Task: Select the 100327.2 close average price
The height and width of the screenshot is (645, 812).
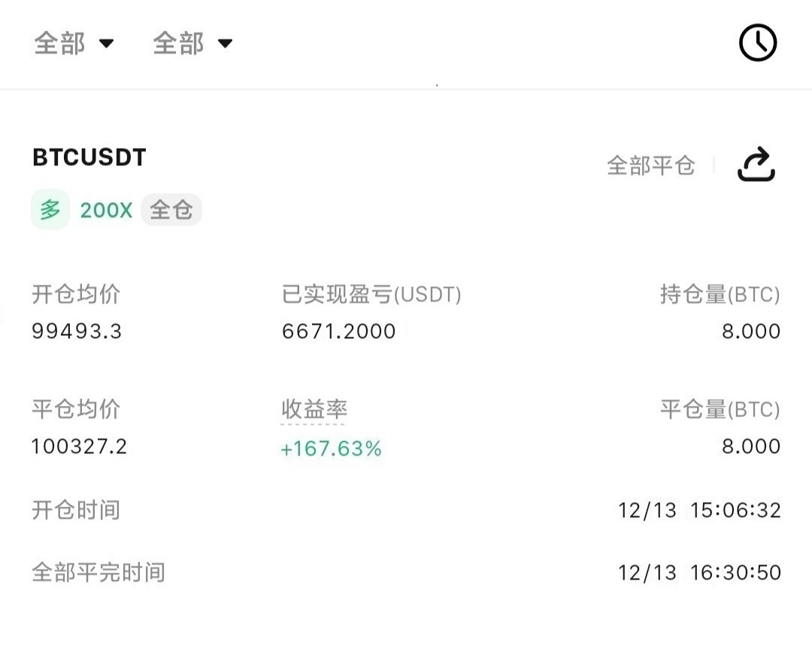Action: 79,447
